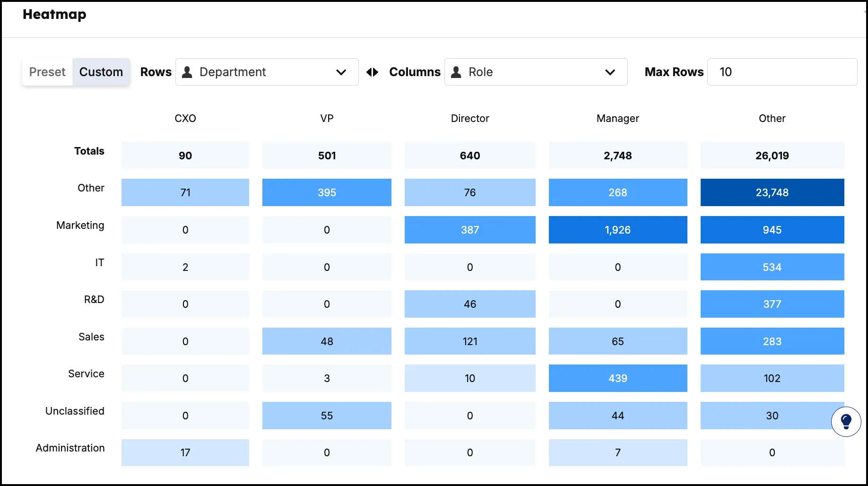Expand the Role dropdown chevron

(x=610, y=72)
